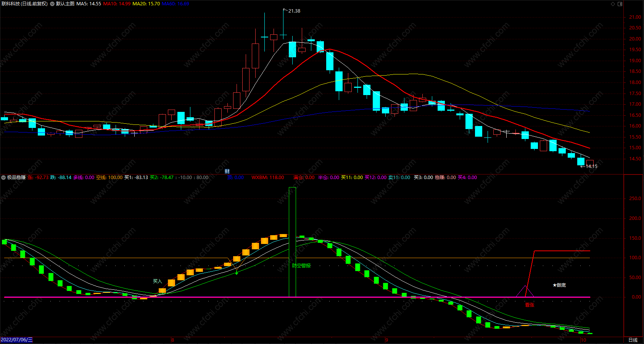Click the month 8 marker on time axis
Screen dimensions: 644x344
173,340
